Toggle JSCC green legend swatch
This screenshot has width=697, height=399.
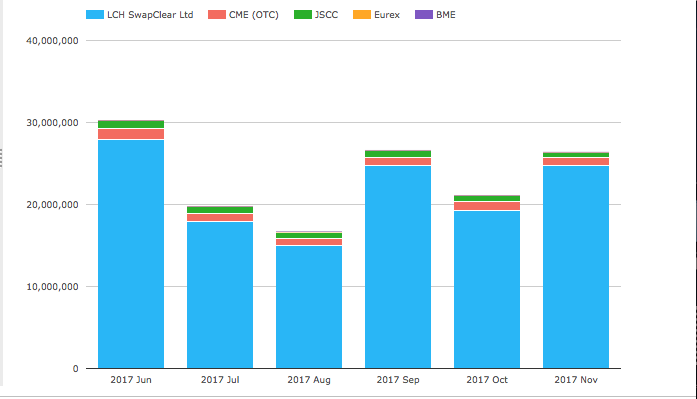tap(303, 15)
